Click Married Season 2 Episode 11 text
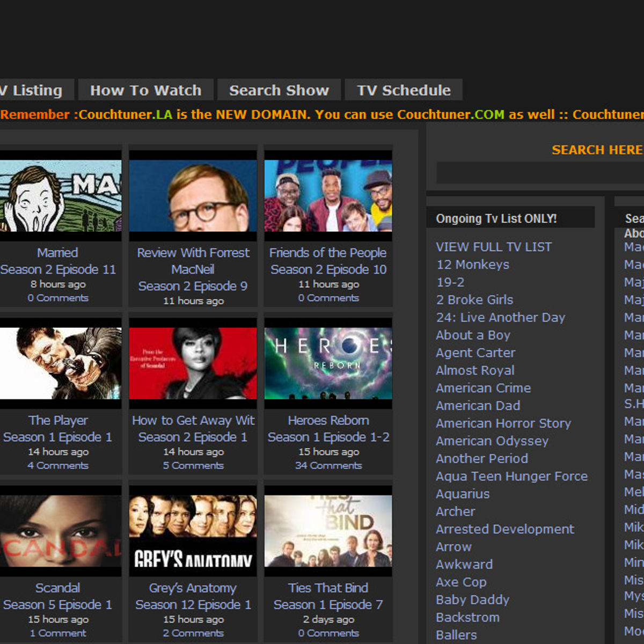This screenshot has height=644, width=644. click(58, 269)
